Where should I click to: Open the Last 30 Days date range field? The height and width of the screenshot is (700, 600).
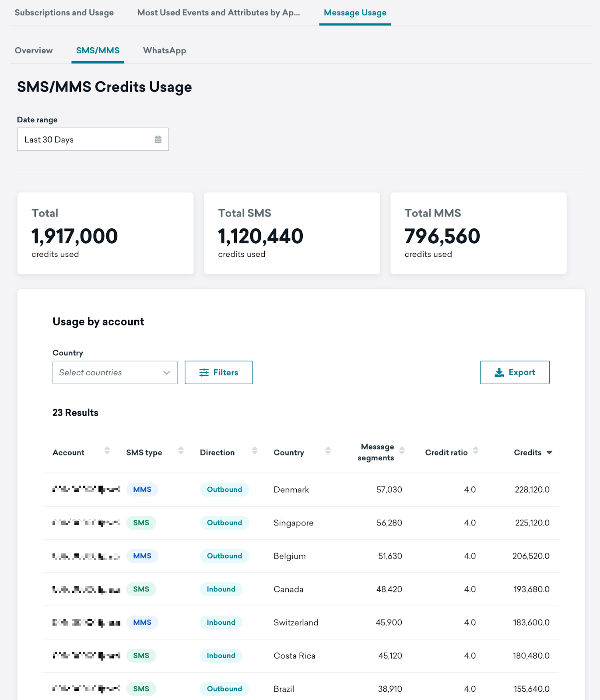point(93,140)
